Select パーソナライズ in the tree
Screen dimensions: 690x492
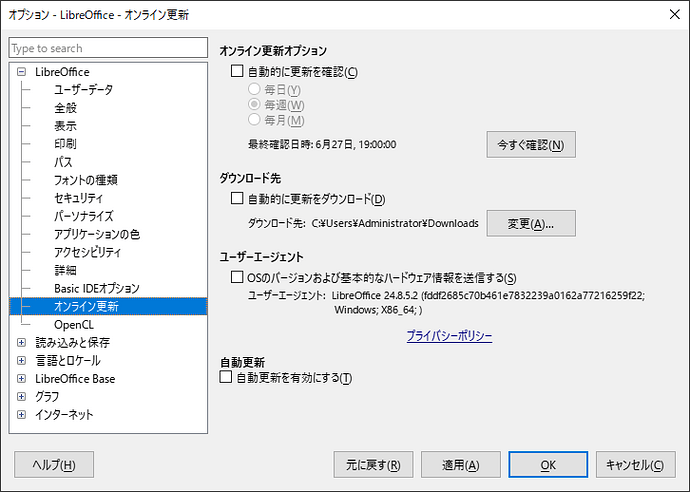point(84,216)
